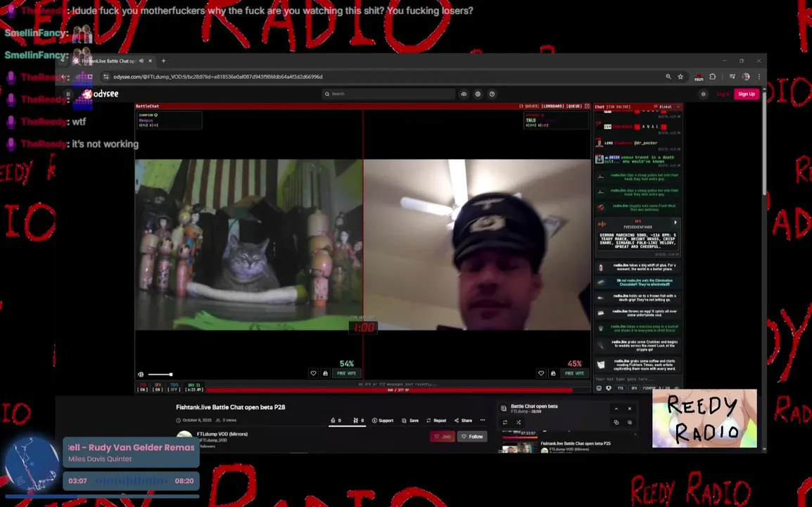The height and width of the screenshot is (507, 812).
Task: Click FREE VOTE for the left contestant
Action: tap(346, 373)
